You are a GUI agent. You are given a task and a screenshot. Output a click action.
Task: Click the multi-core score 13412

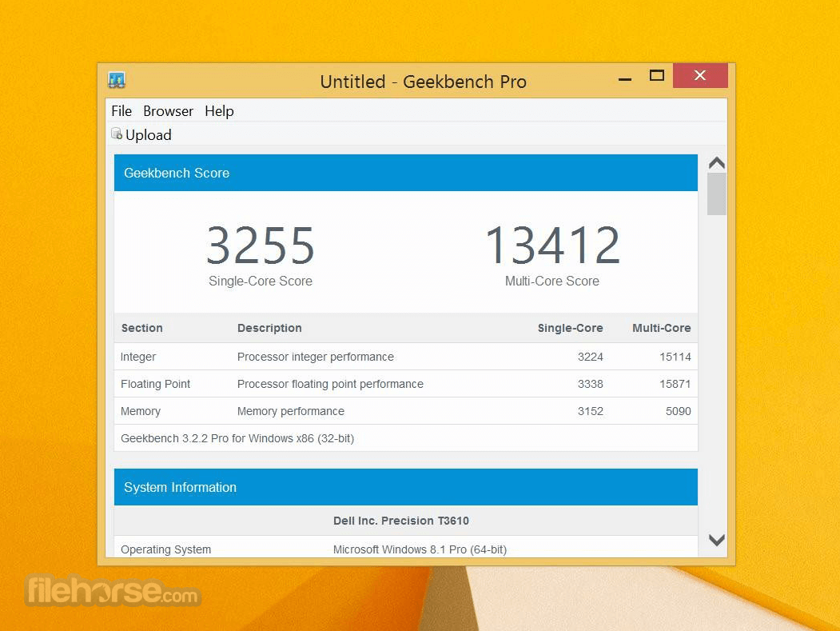[x=552, y=246]
